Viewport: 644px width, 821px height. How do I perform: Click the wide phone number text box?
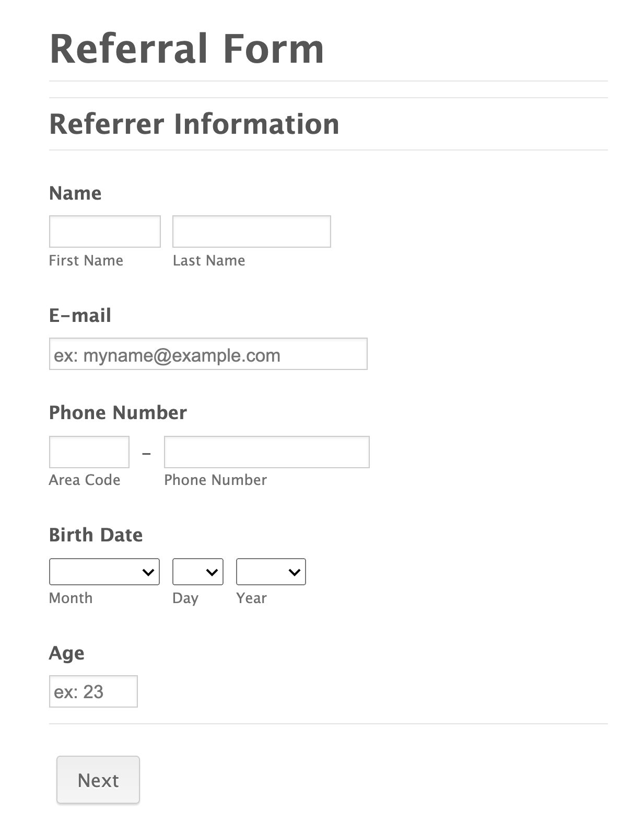click(266, 452)
